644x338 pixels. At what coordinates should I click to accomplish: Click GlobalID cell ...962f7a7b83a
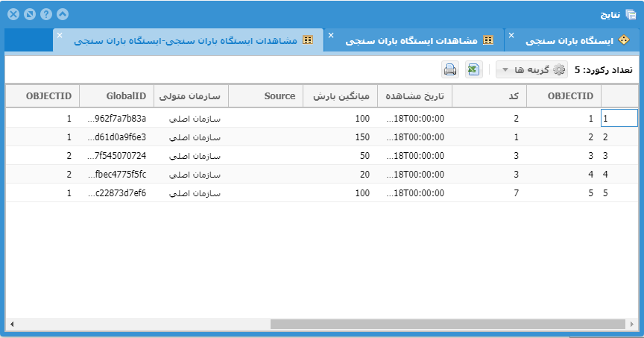[116, 119]
